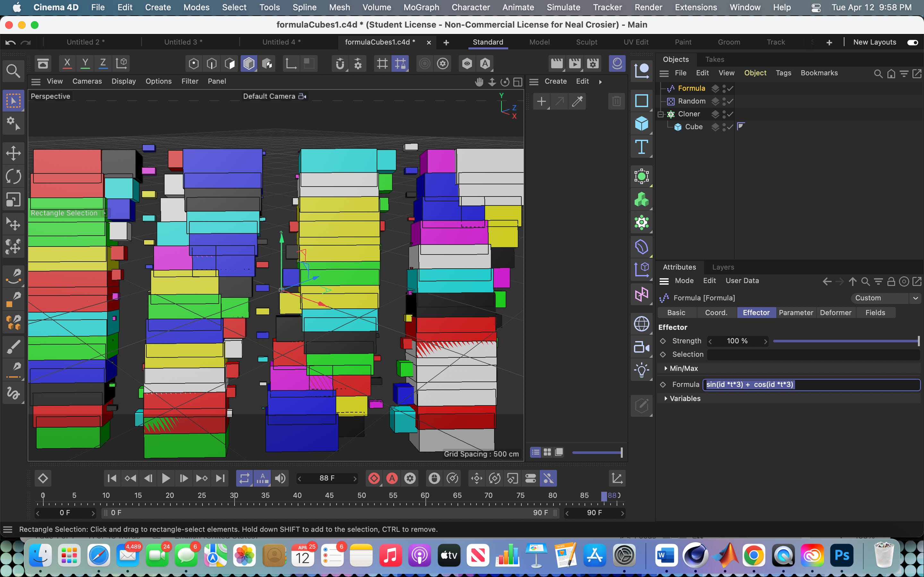Click the Text spline icon
This screenshot has width=924, height=577.
point(641,147)
